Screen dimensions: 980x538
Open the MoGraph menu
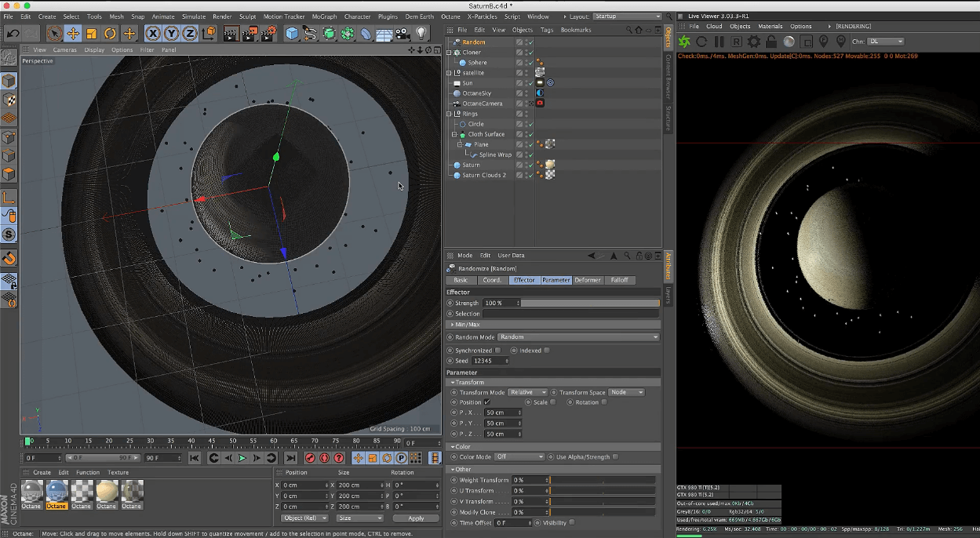pyautogui.click(x=324, y=16)
